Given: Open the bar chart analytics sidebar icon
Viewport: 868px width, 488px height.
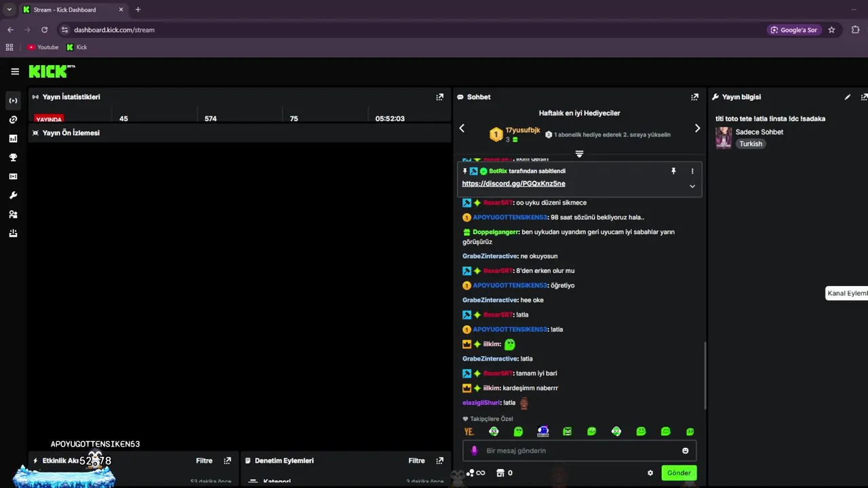Looking at the screenshot, I should pos(13,138).
